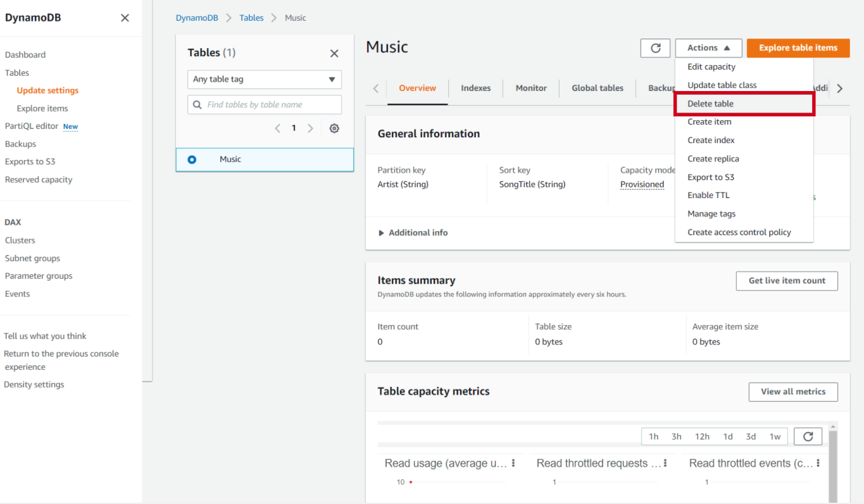The image size is (864, 504).
Task: Go to previous page of tables list
Action: (277, 128)
